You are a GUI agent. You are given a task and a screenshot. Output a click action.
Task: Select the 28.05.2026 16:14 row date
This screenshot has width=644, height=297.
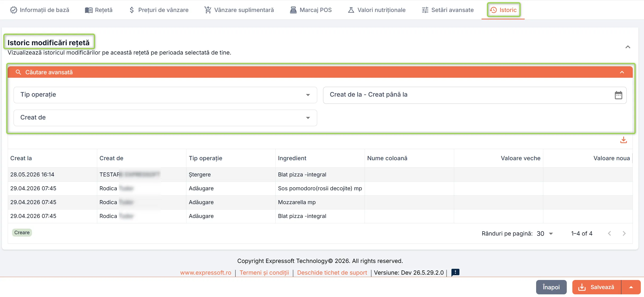click(x=32, y=175)
